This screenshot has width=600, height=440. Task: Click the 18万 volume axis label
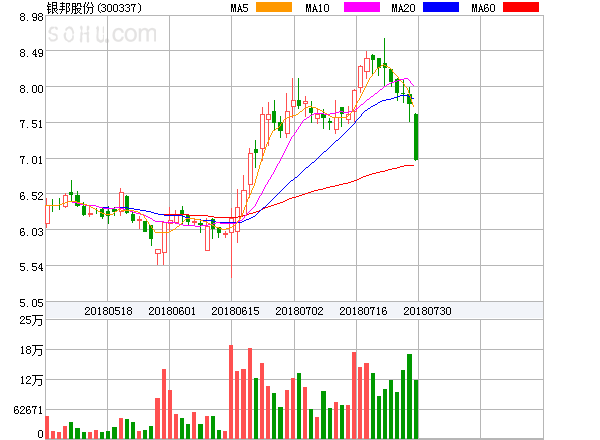(31, 350)
